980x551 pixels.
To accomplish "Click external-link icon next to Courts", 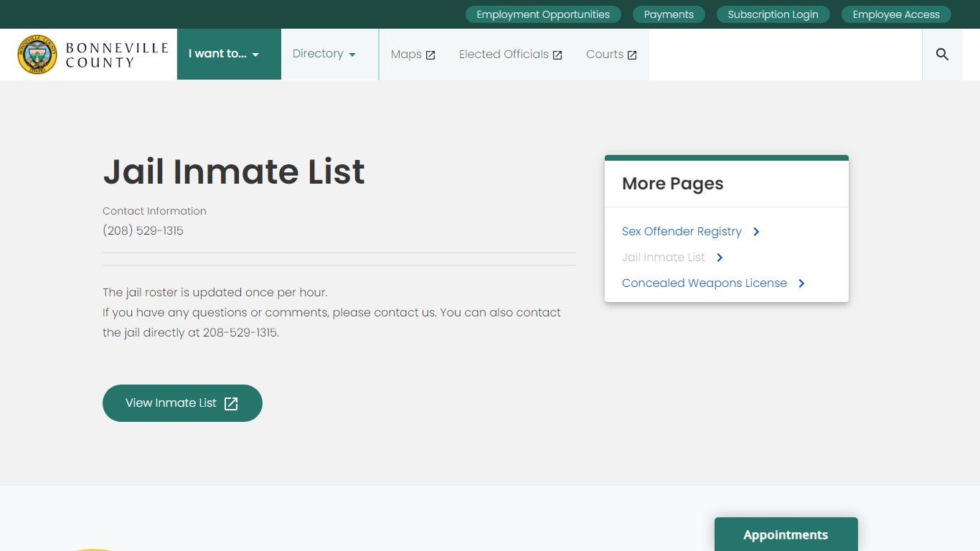I will pyautogui.click(x=632, y=55).
